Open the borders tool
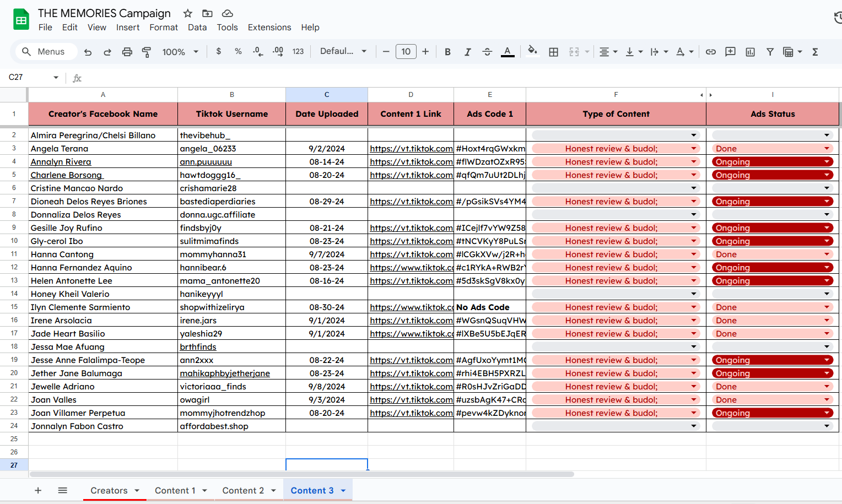The width and height of the screenshot is (842, 504). 554,52
